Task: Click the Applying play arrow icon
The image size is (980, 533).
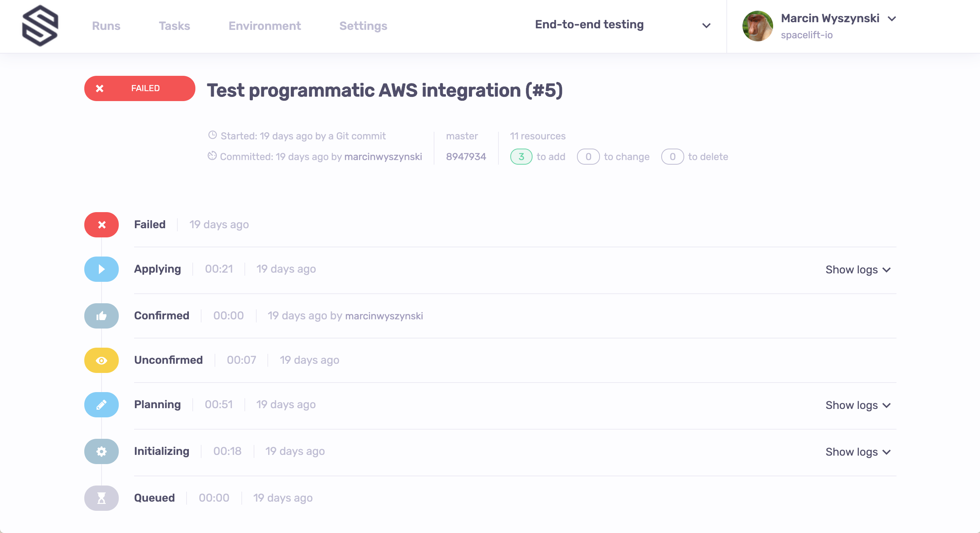Action: click(x=102, y=269)
